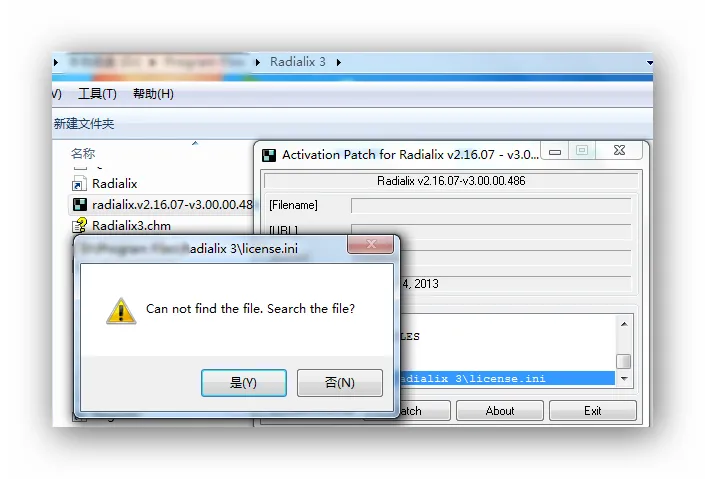Open the address bar history dropdown arrow
This screenshot has width=705, height=479.
pyautogui.click(x=649, y=63)
